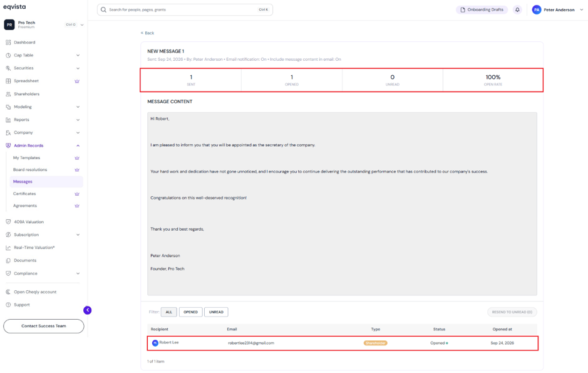Open My Templates in sidebar
The width and height of the screenshot is (588, 373).
click(x=27, y=158)
